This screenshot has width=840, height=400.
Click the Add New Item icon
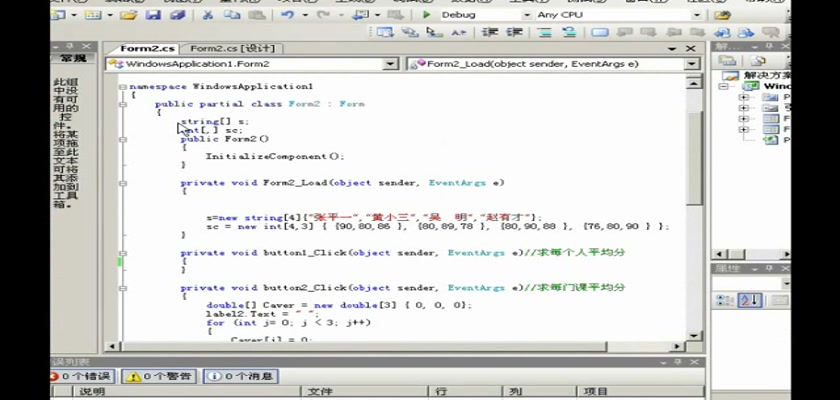click(x=93, y=15)
